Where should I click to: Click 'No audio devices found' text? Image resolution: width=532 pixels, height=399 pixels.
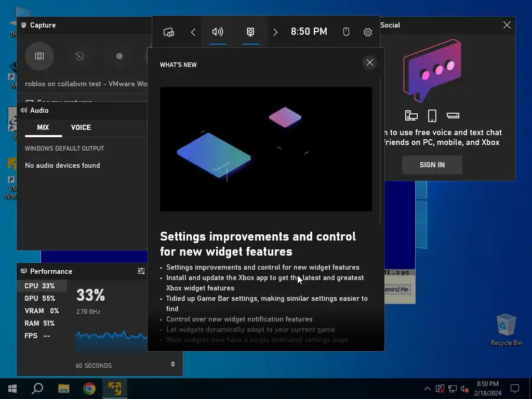62,165
